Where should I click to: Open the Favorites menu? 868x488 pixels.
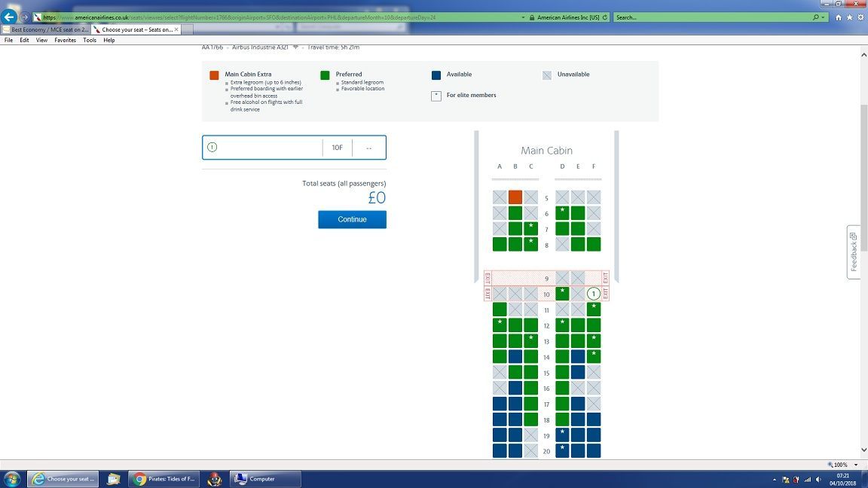pos(65,40)
